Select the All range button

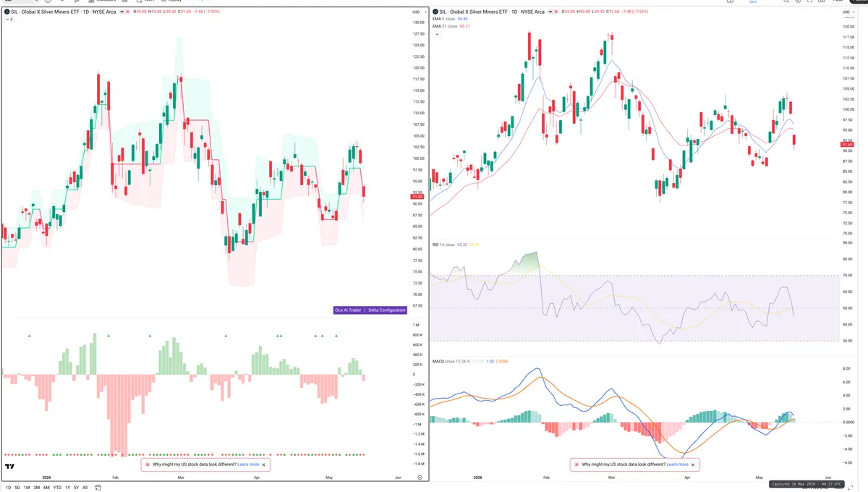pos(85,488)
